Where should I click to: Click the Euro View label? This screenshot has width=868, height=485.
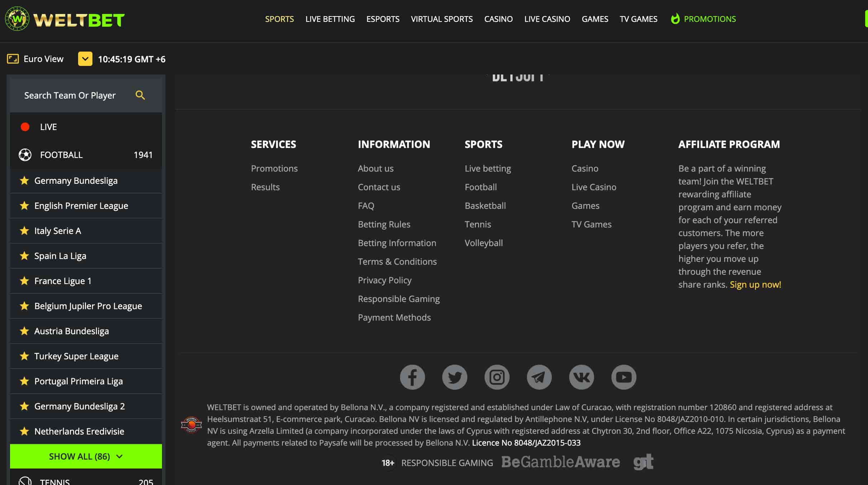43,59
